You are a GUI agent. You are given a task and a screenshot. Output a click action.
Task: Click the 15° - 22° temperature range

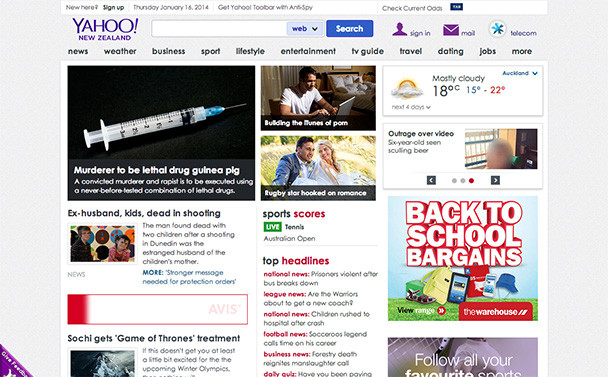pos(485,90)
